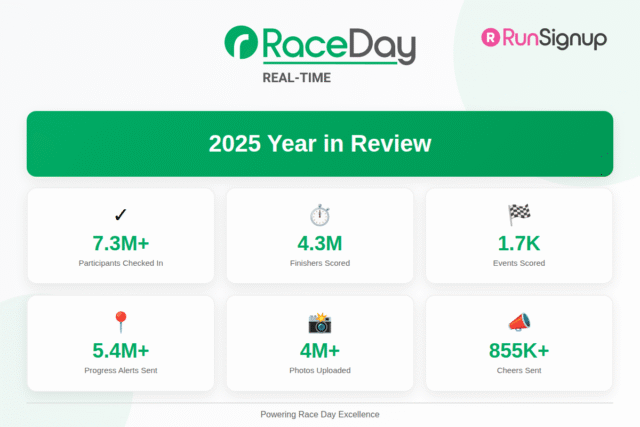Select the checkmark icon above 7.3M+

pos(120,215)
